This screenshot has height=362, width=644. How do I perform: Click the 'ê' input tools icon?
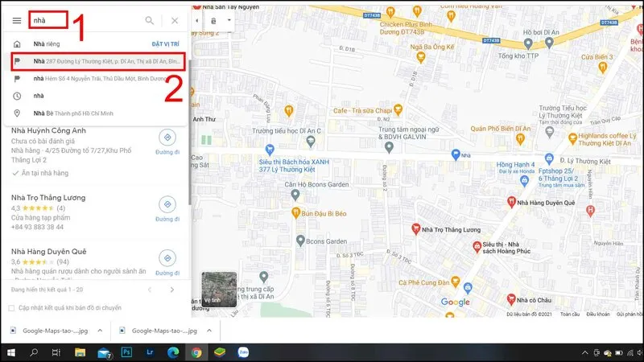point(213,21)
